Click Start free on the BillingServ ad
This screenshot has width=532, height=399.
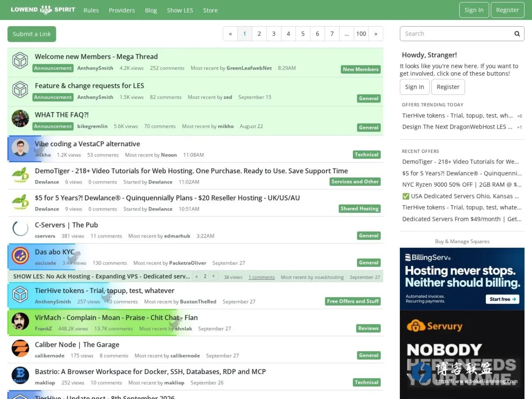[502, 299]
